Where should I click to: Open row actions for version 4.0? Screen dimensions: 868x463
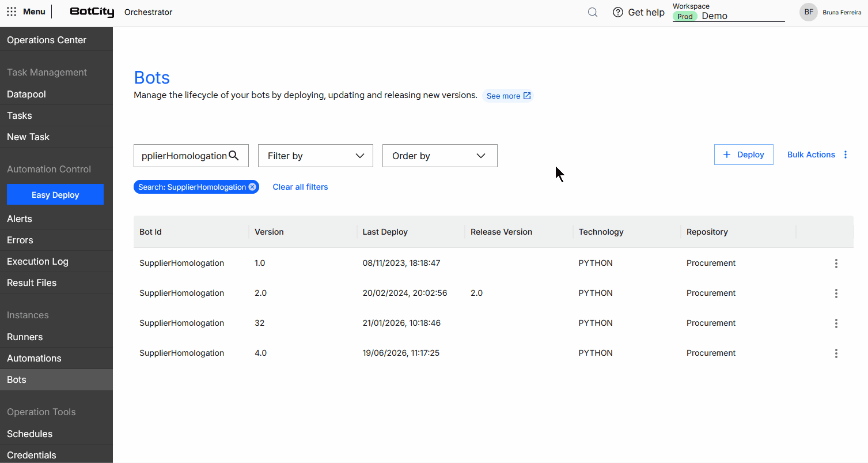[836, 353]
